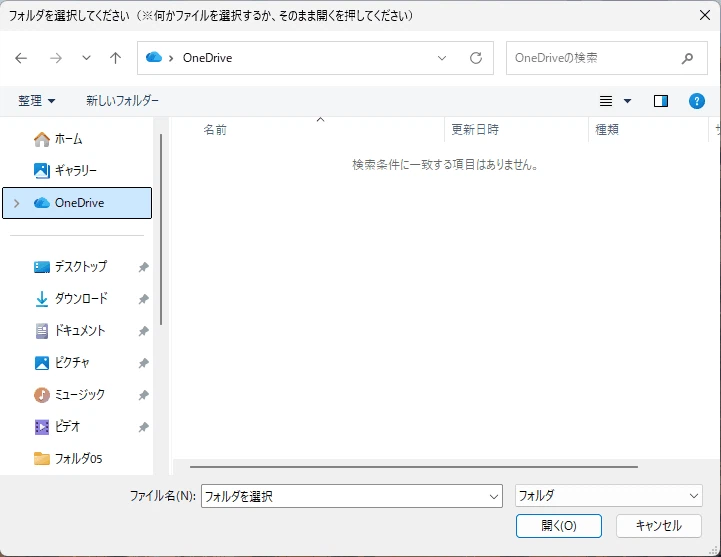Screen dimensions: 721x557
Task: Open view options dropdown arrow
Action: coord(627,101)
